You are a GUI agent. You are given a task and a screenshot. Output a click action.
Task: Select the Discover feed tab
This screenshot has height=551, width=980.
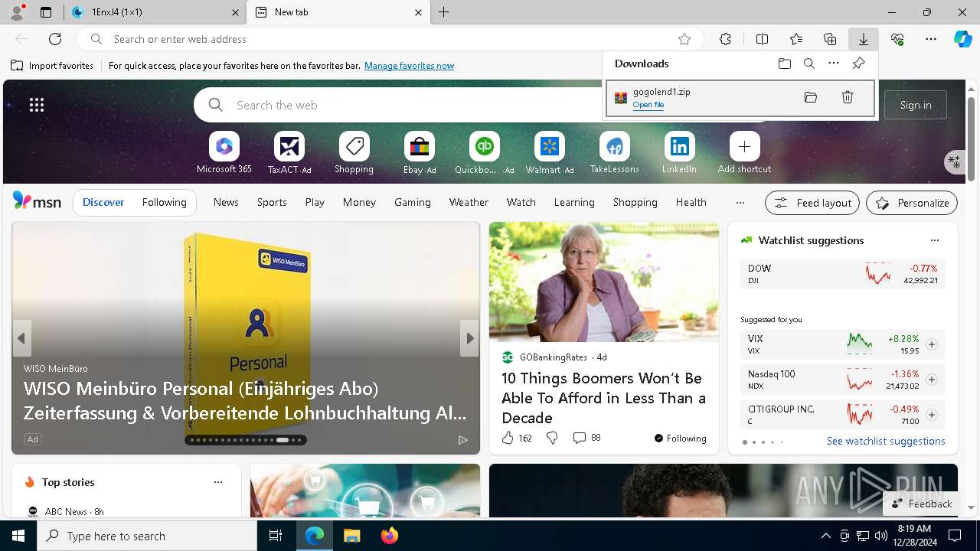(103, 203)
